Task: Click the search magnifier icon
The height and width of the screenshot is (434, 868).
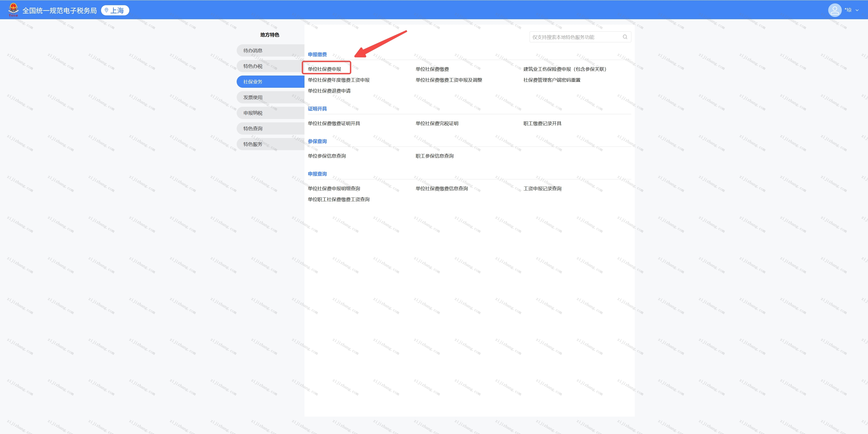Action: point(625,37)
